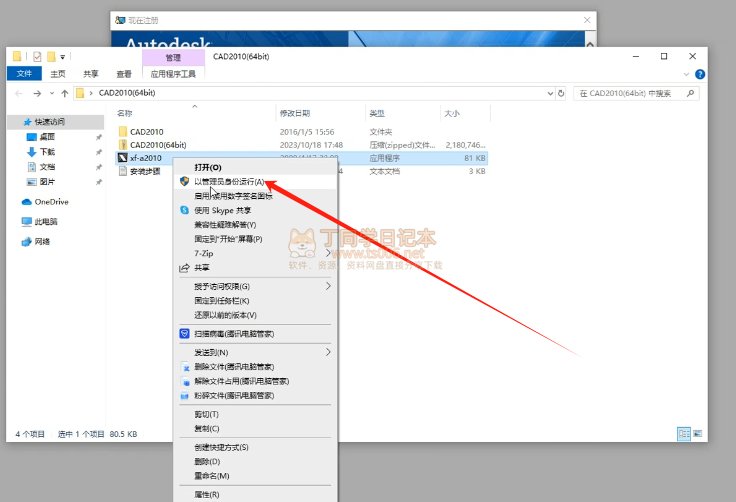The width and height of the screenshot is (736, 502).
Task: Choose 以管理员身份运行(A) in context menu
Action: [x=255, y=181]
